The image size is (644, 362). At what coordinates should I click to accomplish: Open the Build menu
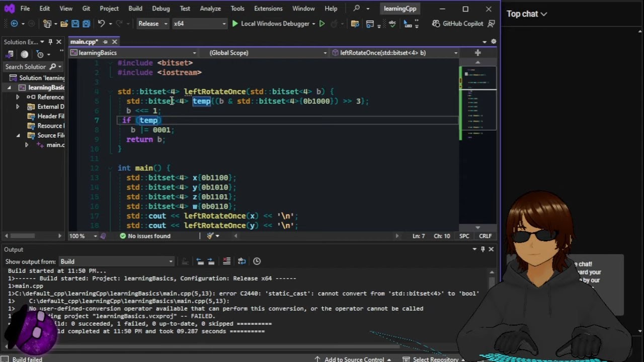135,9
